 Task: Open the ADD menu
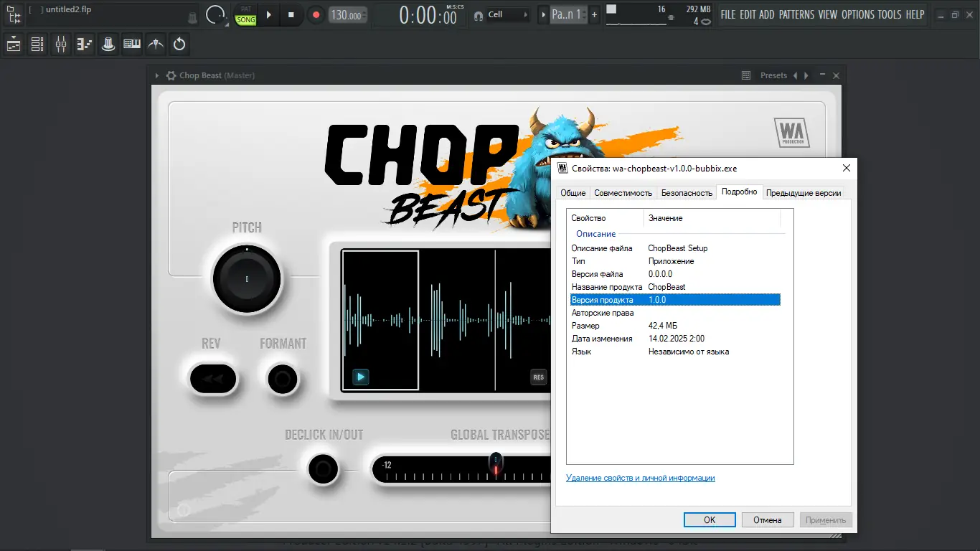767,14
